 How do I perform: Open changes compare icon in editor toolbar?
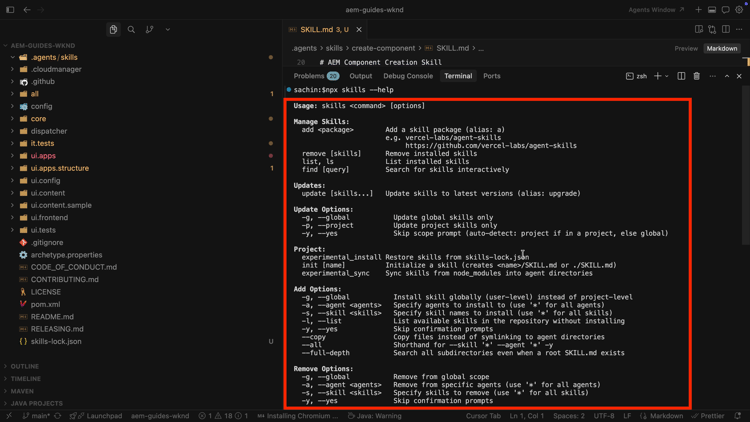coord(712,30)
